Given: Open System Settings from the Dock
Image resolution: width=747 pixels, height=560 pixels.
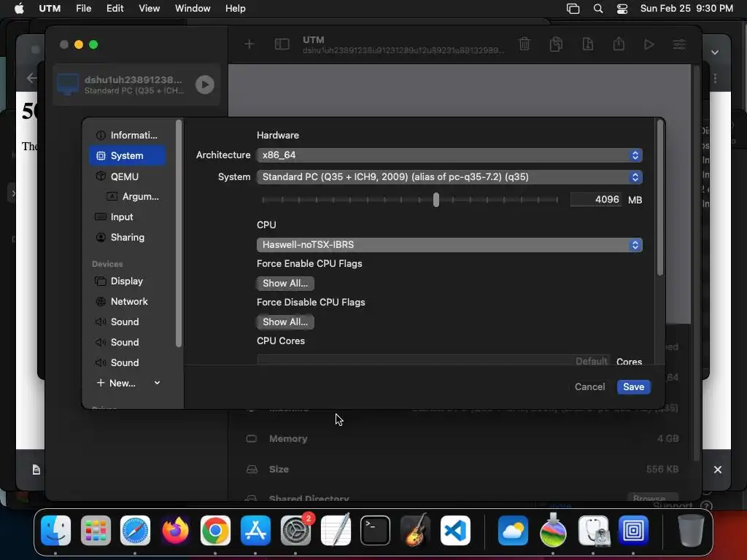Looking at the screenshot, I should [x=295, y=530].
